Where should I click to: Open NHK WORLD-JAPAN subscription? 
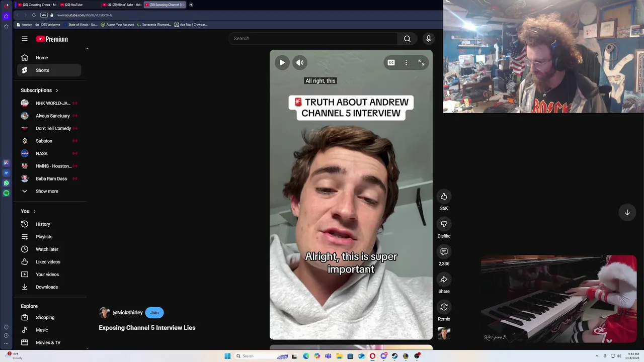(x=49, y=103)
